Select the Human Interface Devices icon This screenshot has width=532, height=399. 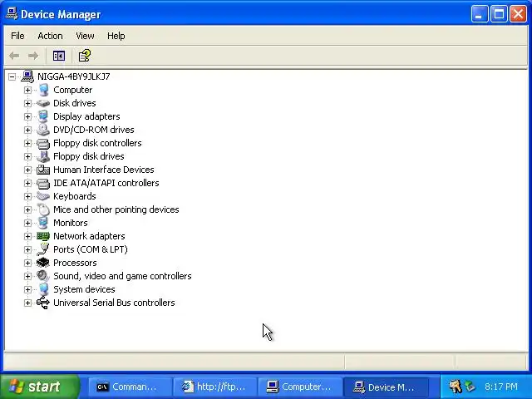click(43, 170)
